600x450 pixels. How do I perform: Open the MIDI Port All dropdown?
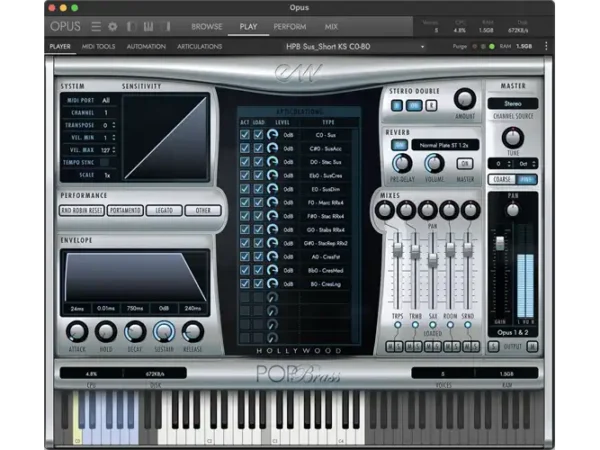click(106, 100)
